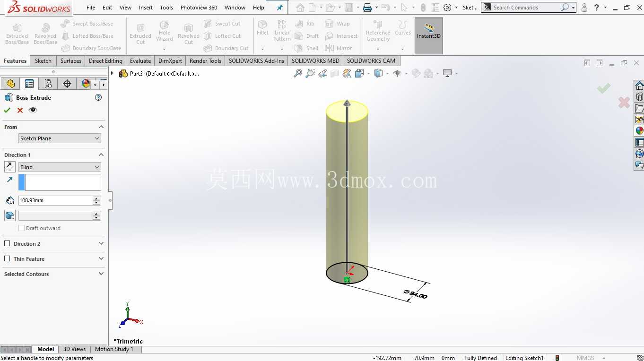Click the Part2 (Default) tree item

pos(159,73)
